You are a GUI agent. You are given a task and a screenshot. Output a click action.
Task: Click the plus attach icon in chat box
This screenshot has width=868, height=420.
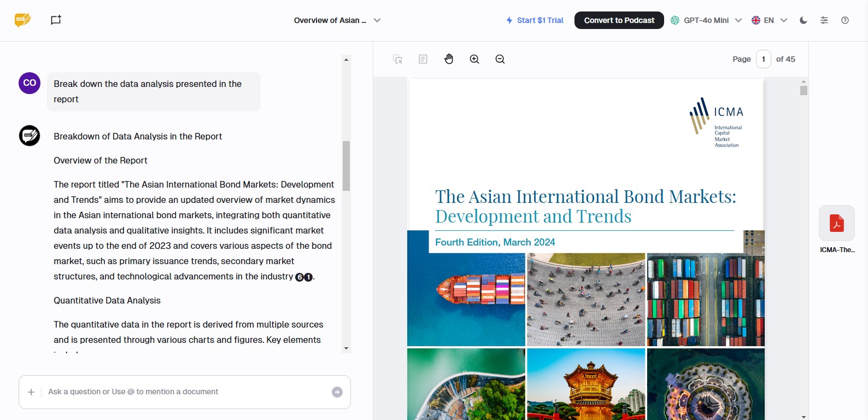(x=31, y=392)
